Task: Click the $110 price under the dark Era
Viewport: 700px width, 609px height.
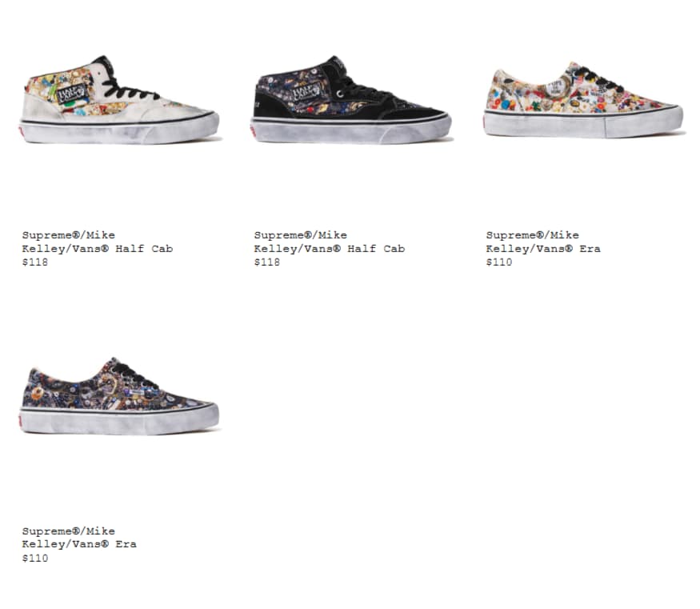Action: tap(35, 558)
